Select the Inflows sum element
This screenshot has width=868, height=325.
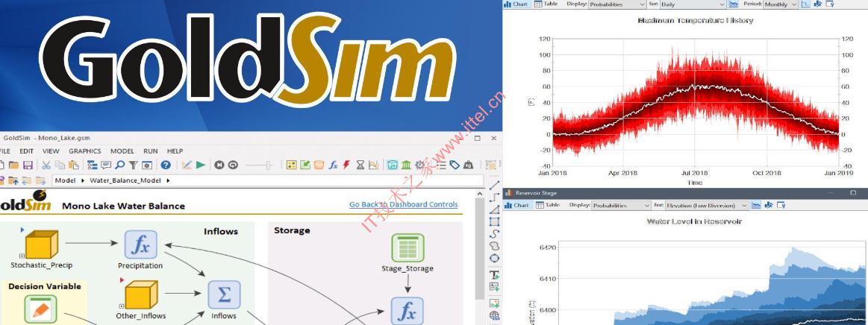coord(224,294)
